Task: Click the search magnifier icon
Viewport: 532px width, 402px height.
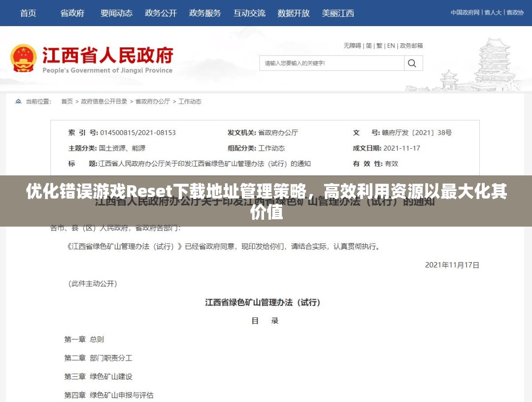Action: click(412, 63)
